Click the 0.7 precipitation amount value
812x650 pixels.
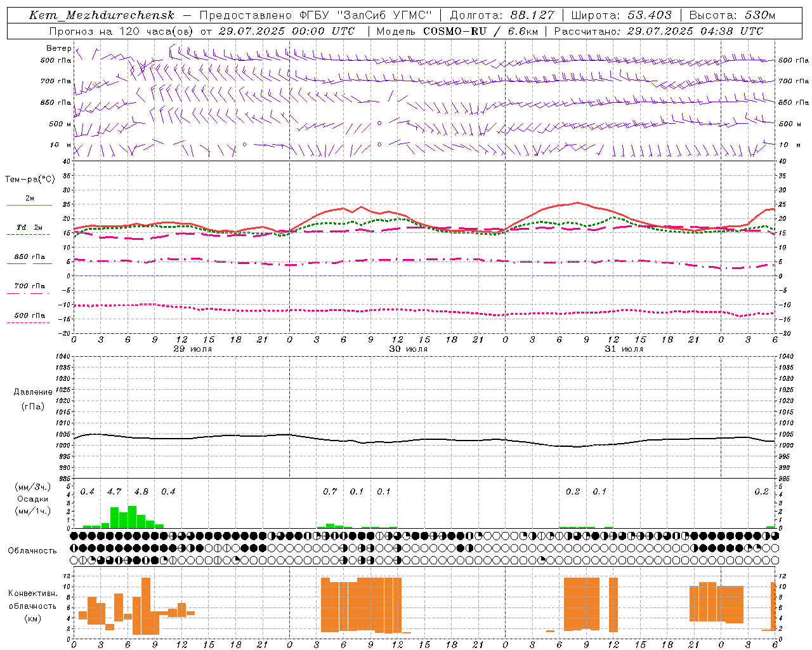330,491
